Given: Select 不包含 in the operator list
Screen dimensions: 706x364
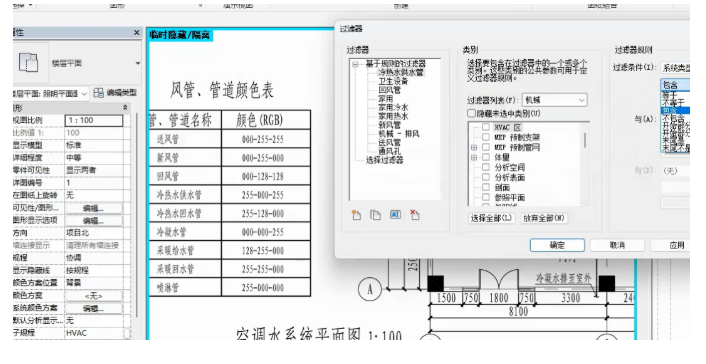Looking at the screenshot, I should click(674, 119).
